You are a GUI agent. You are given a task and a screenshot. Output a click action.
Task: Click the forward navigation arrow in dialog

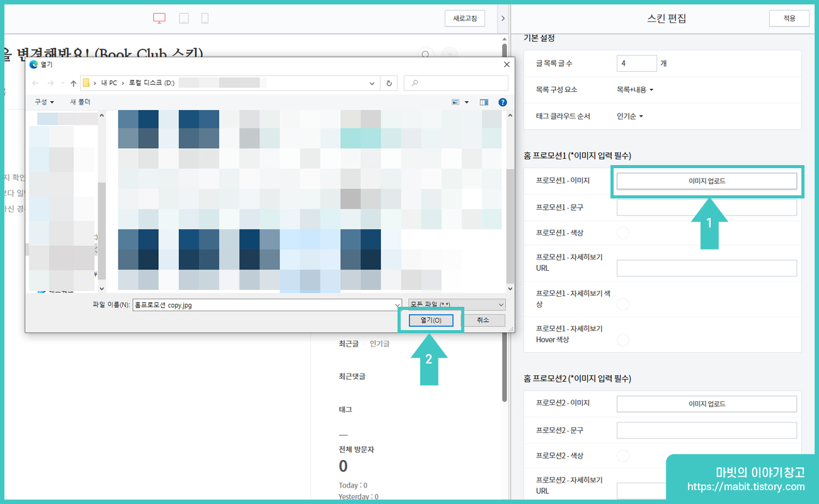click(51, 83)
